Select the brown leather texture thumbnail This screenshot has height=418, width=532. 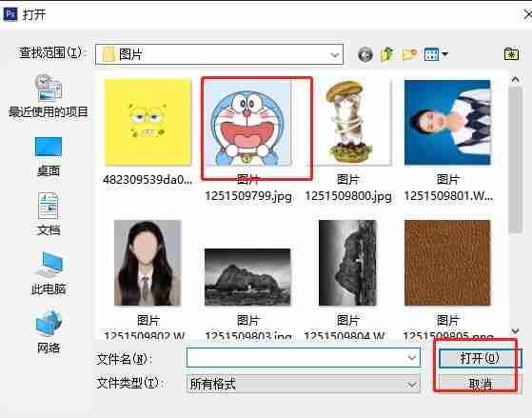[x=447, y=263]
